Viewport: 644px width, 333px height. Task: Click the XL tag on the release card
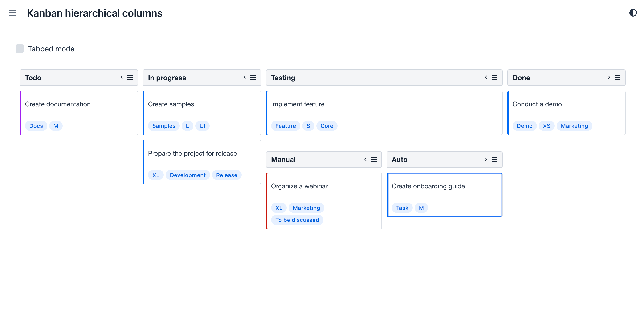coord(155,175)
